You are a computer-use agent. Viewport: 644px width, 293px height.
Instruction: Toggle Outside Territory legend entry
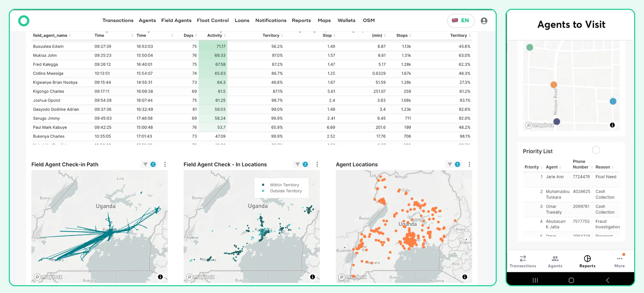coord(282,191)
